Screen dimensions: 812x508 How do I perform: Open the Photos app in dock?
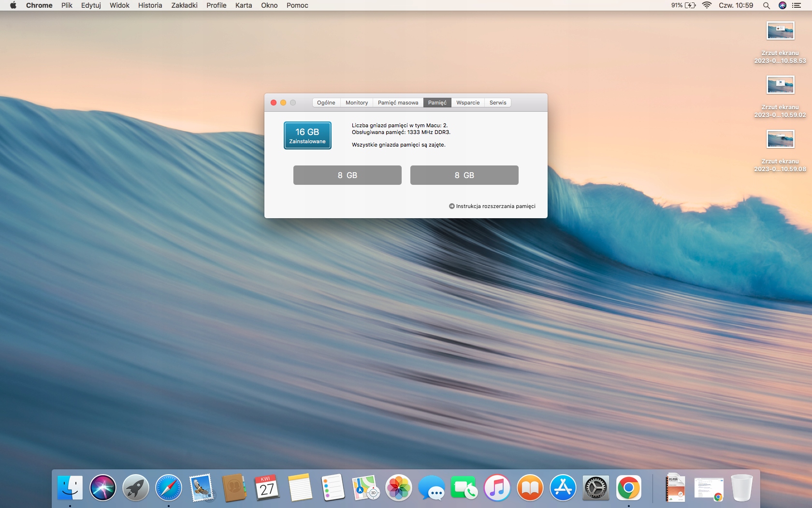point(399,488)
